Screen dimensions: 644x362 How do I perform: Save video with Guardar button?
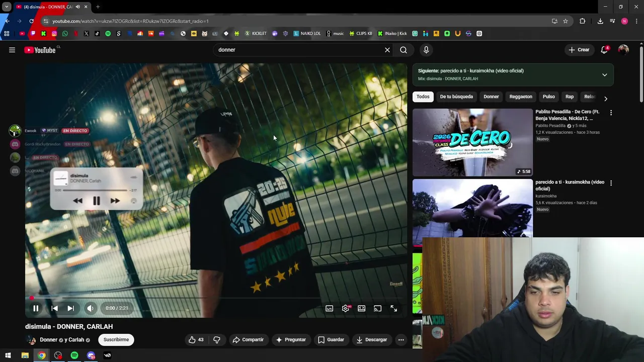coord(331,340)
